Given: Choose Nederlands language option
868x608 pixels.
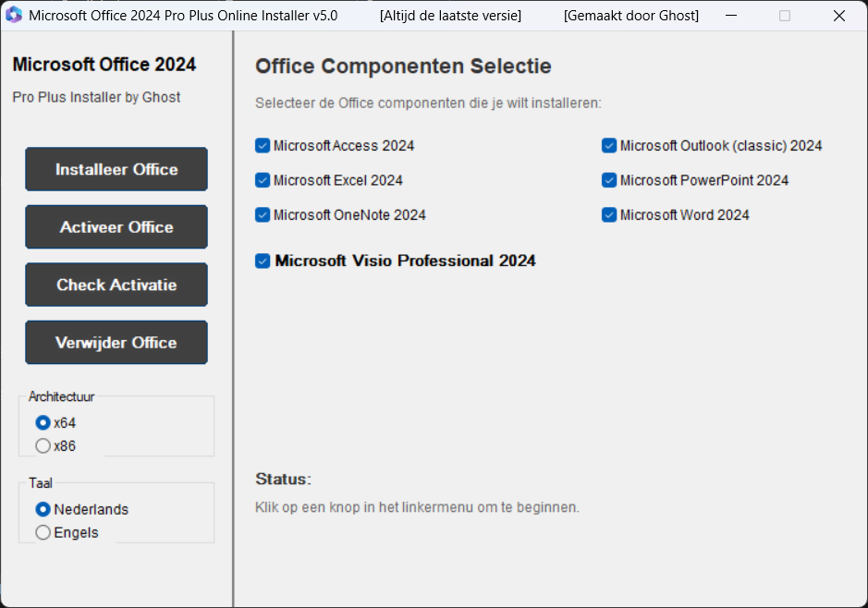Looking at the screenshot, I should point(43,509).
